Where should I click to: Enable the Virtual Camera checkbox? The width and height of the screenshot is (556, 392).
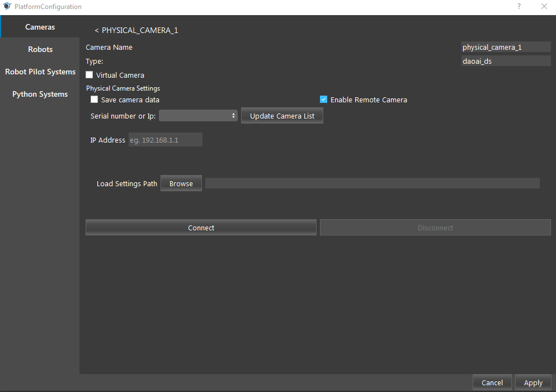coord(89,74)
